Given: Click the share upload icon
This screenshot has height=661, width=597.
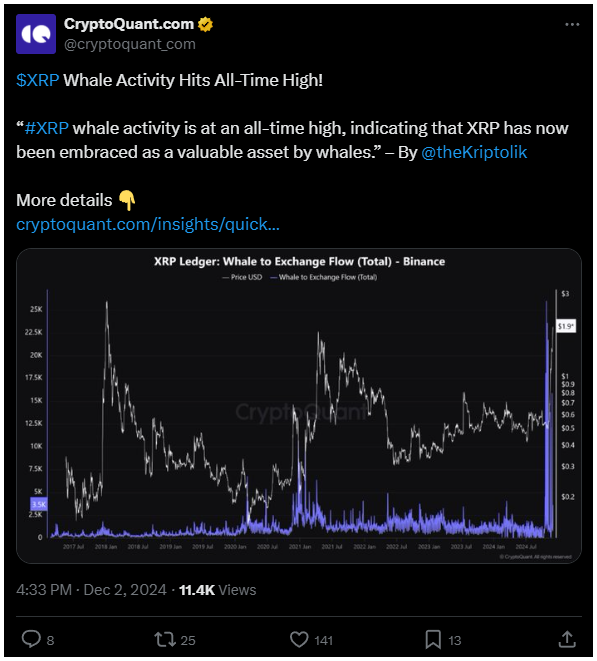Looking at the screenshot, I should point(567,639).
